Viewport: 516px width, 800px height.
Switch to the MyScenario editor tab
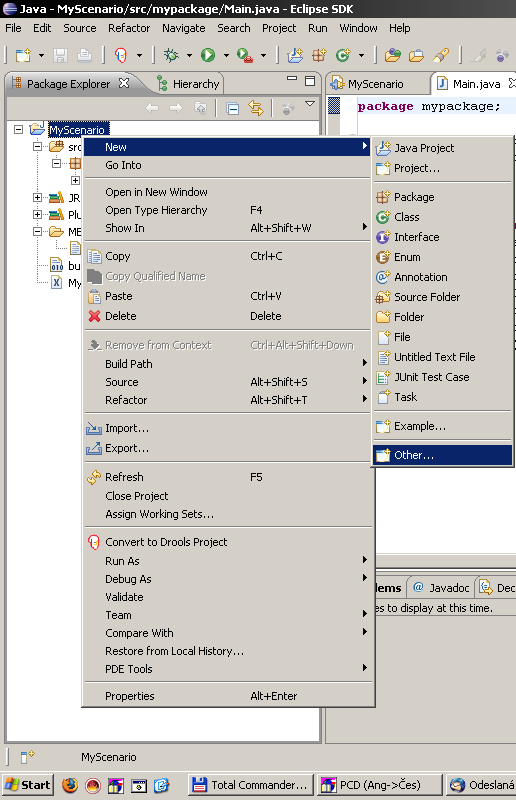[x=367, y=84]
